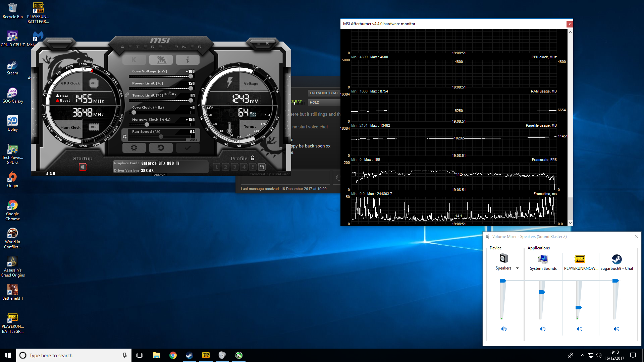Open Task View from the taskbar
Image resolution: width=644 pixels, height=362 pixels.
point(140,355)
